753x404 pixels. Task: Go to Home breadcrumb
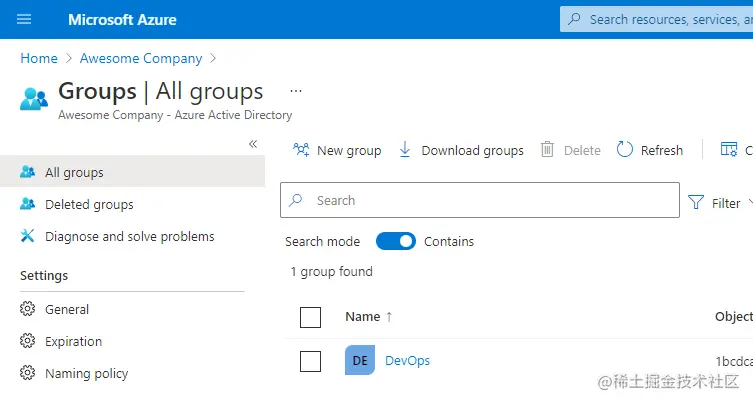[39, 58]
